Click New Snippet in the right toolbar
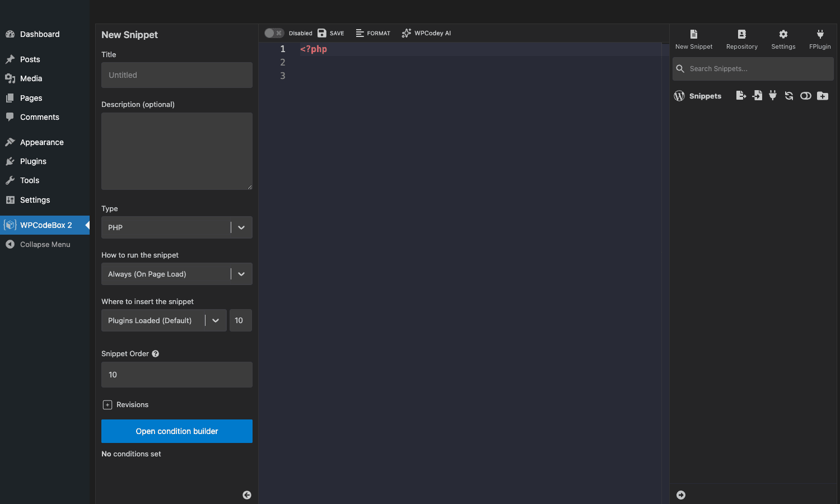The image size is (840, 504). (694, 39)
